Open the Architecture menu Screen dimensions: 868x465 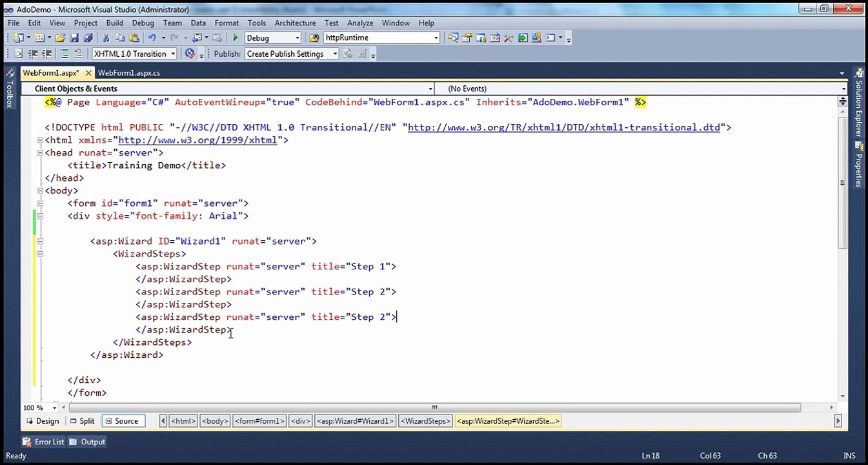click(295, 23)
